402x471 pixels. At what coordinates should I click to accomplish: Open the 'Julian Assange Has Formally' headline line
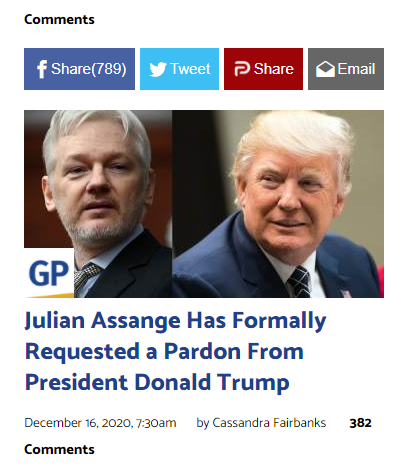pos(176,321)
